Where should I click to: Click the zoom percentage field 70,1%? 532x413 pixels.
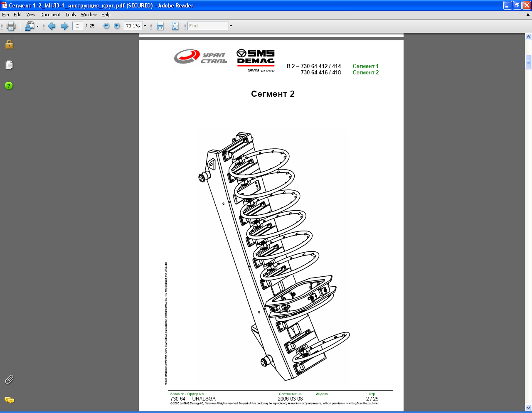click(133, 26)
